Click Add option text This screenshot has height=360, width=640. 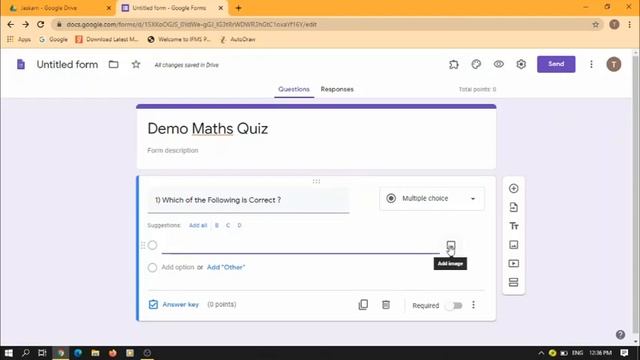(178, 267)
